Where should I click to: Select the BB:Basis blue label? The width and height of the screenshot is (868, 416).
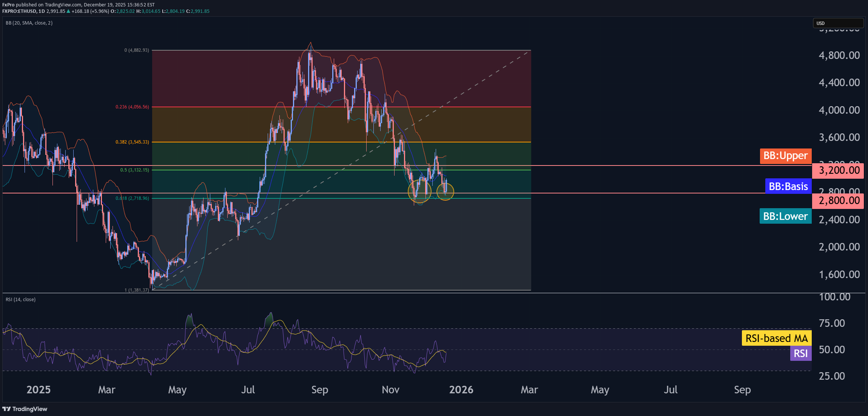point(788,186)
